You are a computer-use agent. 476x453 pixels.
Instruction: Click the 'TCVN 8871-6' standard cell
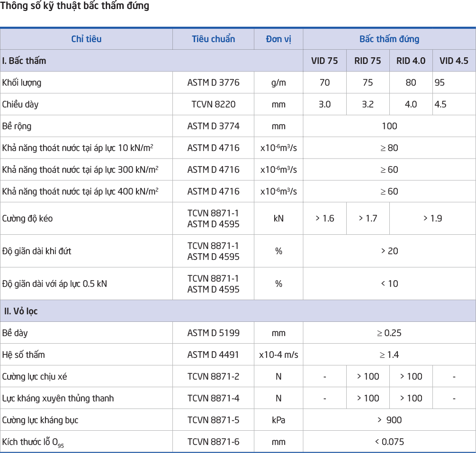(x=213, y=442)
